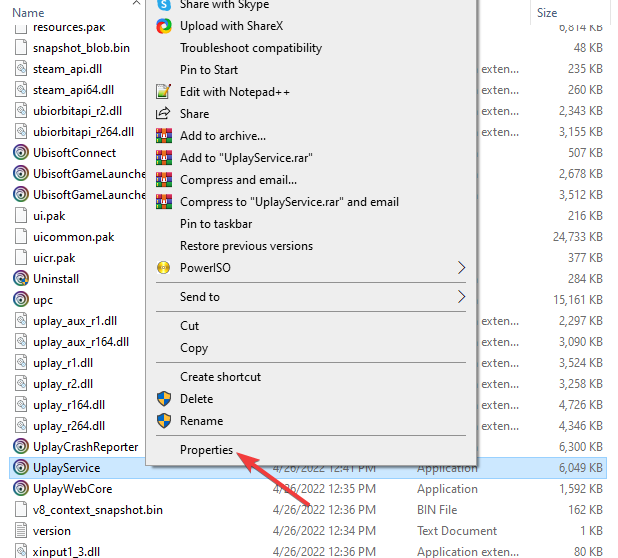Sort by the Size column header
Screen dimensions: 618x558
pyautogui.click(x=547, y=13)
